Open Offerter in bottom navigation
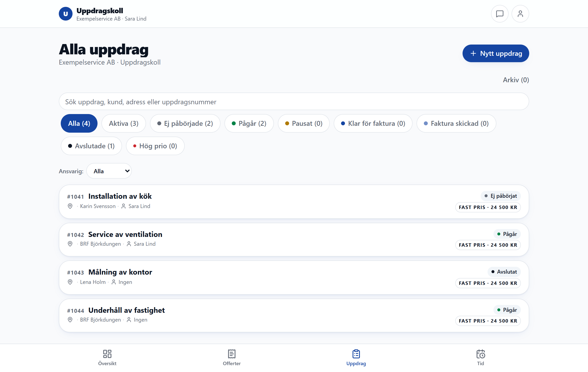 [x=232, y=358]
